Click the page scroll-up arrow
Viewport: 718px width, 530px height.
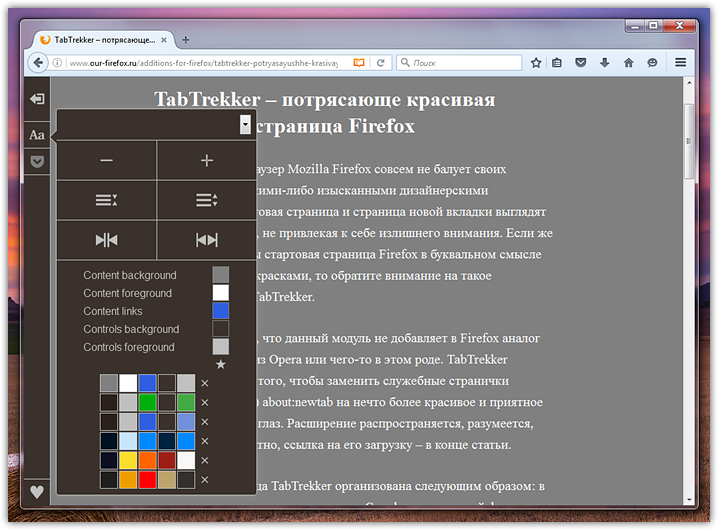(689, 82)
